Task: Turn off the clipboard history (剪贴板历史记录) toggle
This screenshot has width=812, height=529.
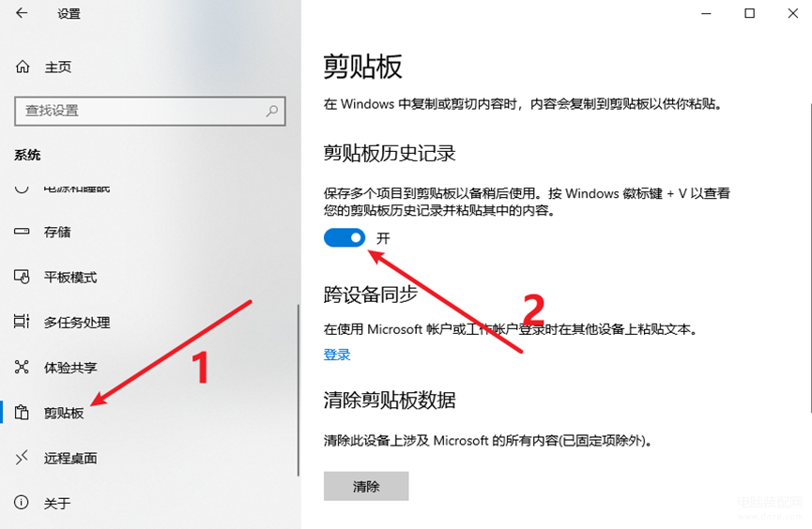Action: (345, 237)
